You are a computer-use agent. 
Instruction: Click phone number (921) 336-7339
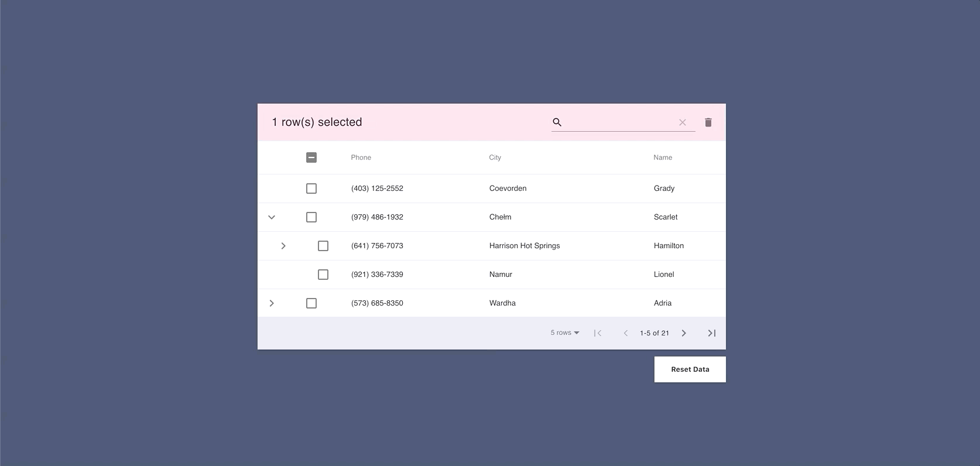pyautogui.click(x=377, y=275)
